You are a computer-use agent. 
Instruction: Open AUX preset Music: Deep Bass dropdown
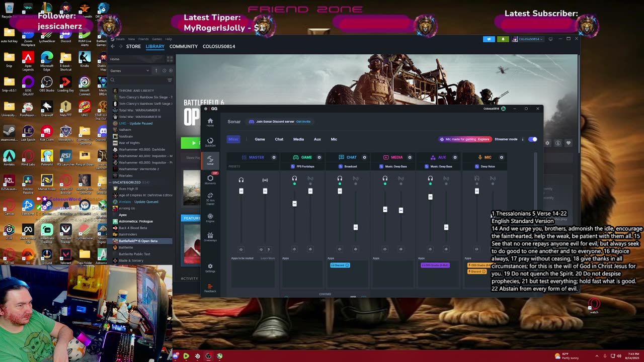[439, 166]
